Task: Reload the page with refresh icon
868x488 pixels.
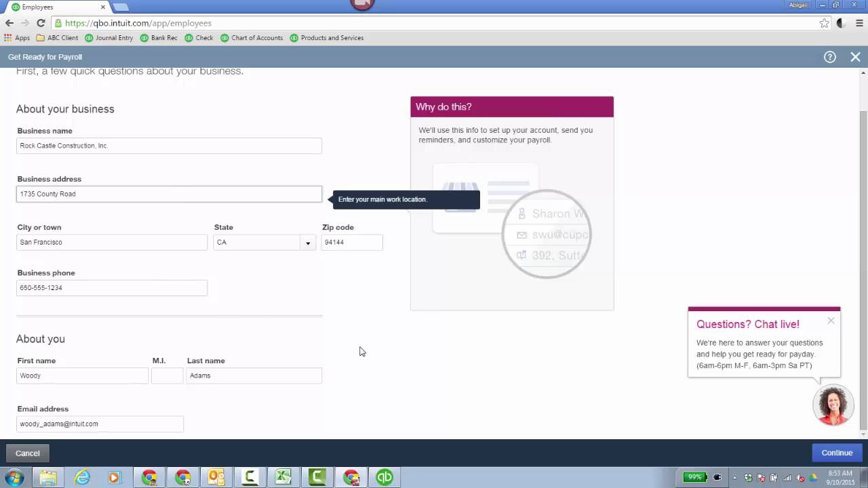Action: 41,23
